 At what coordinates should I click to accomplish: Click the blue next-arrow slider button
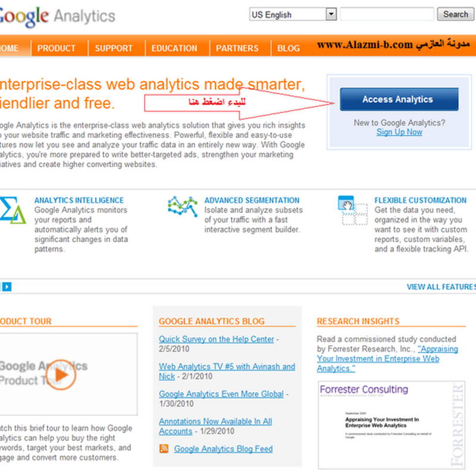click(x=7, y=287)
